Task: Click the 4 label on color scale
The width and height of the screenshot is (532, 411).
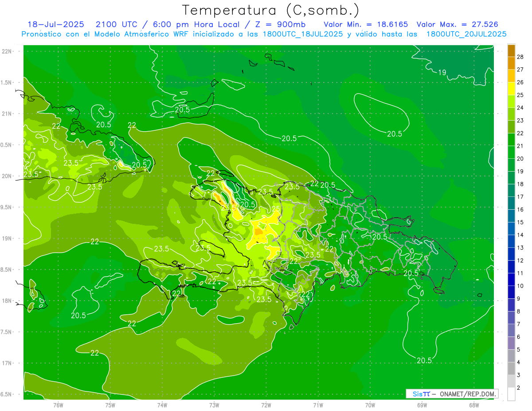Action: click(x=519, y=362)
